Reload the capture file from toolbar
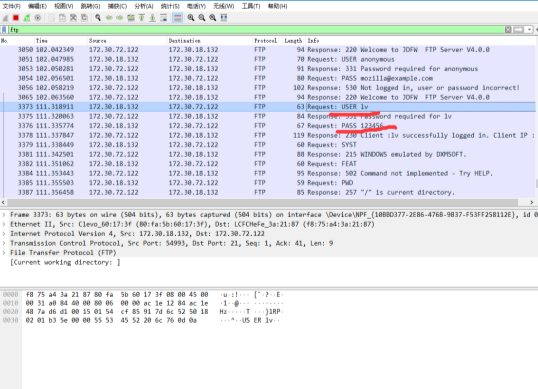 [x=84, y=18]
